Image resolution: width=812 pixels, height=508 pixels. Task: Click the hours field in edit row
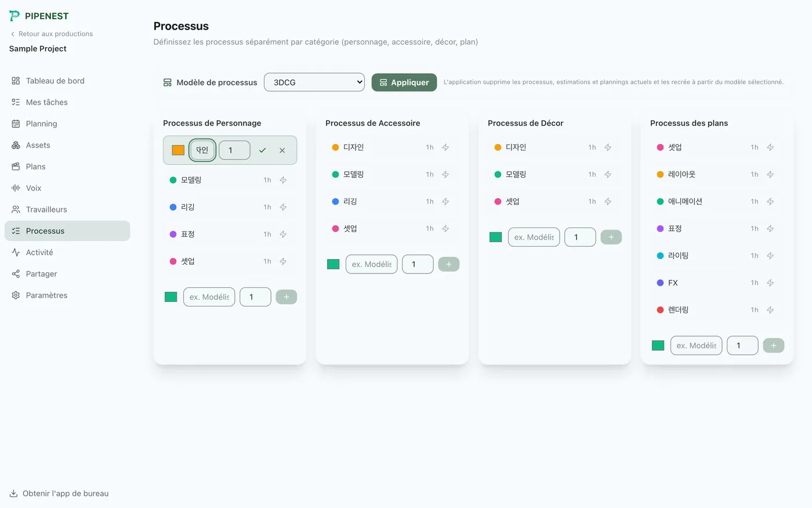click(x=234, y=150)
